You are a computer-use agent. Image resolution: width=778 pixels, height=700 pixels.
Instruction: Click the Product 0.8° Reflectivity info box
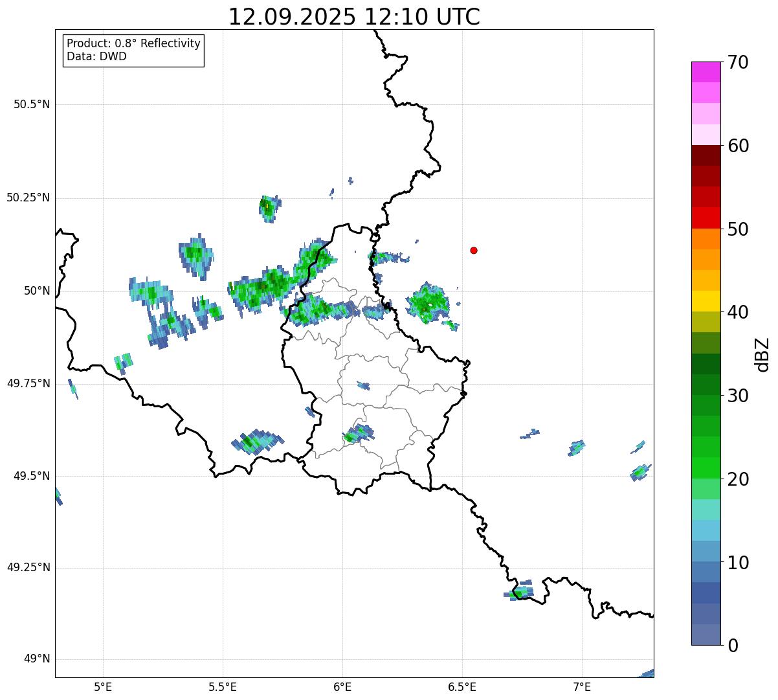click(x=134, y=51)
